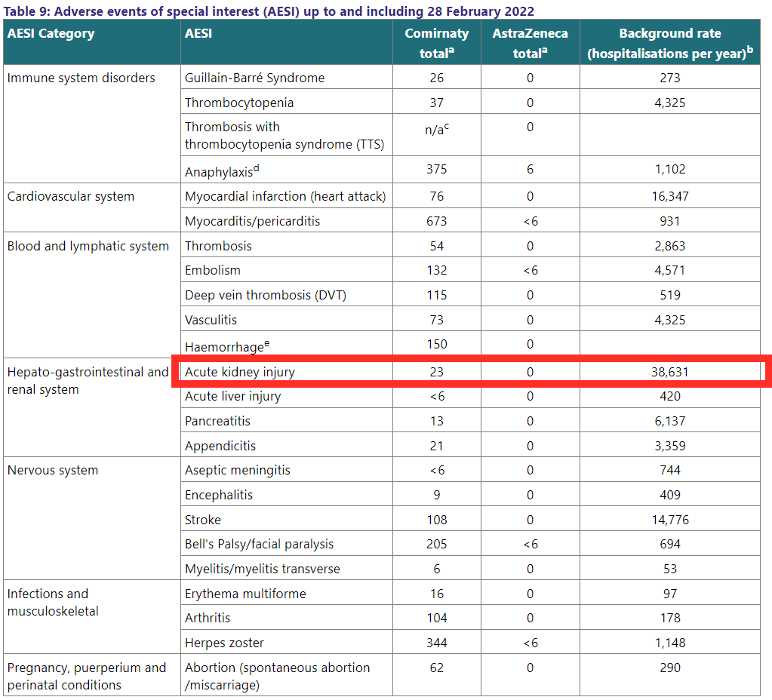Click the background rate 178 for Arthritis
772x700 pixels.
(x=670, y=618)
